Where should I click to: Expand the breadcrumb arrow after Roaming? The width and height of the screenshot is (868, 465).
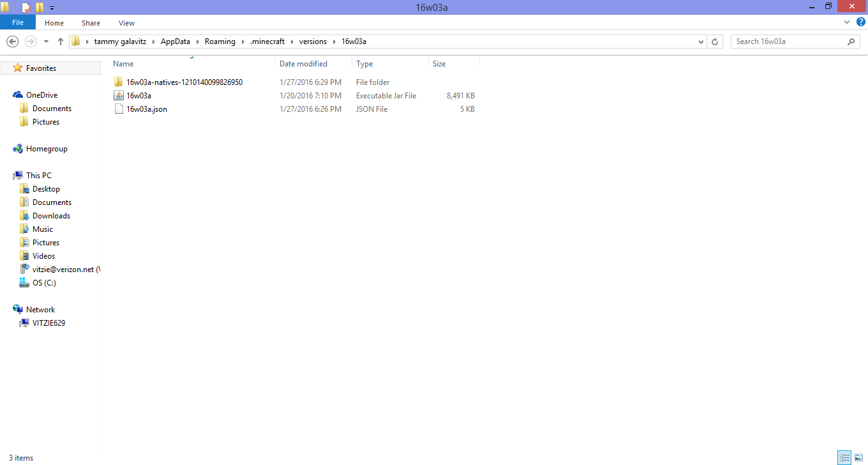click(243, 42)
